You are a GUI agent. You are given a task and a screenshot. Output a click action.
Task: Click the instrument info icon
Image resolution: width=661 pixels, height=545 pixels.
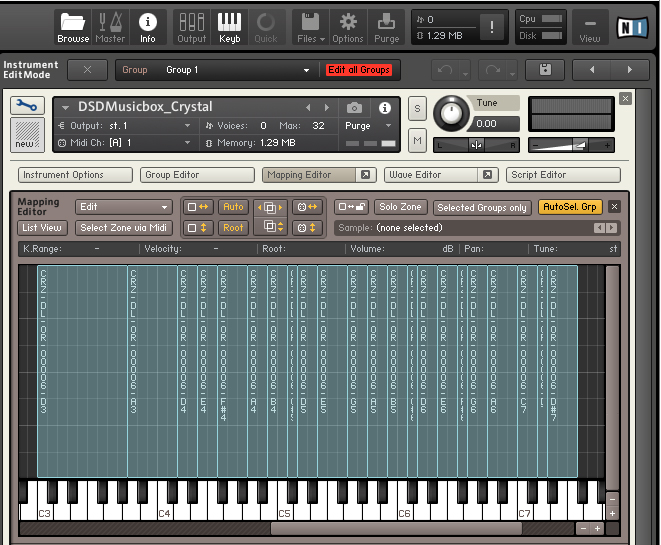pyautogui.click(x=384, y=108)
